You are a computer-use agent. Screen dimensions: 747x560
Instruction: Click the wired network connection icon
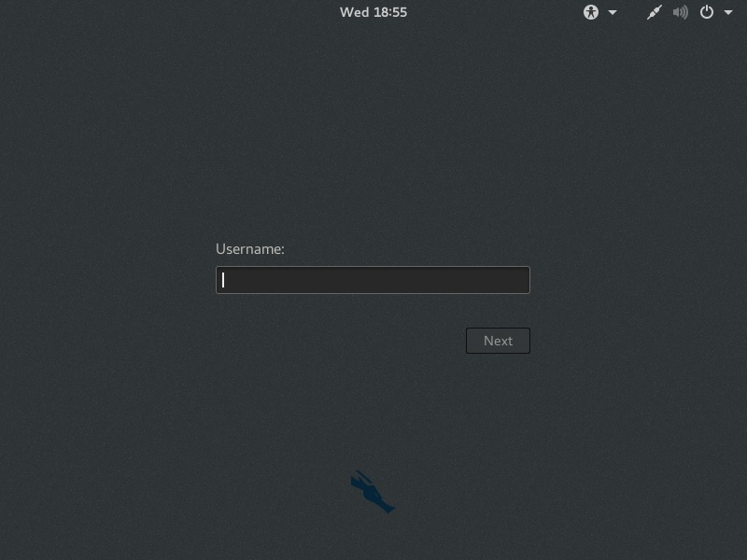[655, 12]
